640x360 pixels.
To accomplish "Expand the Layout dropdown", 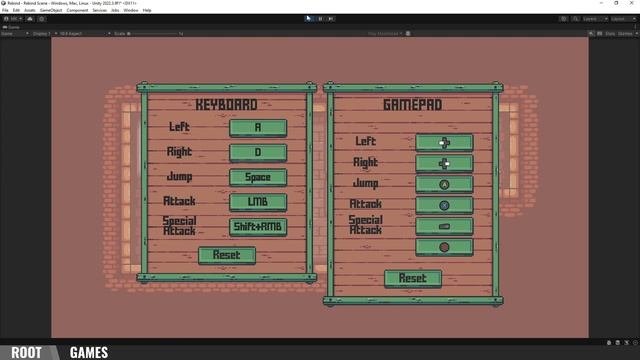I will coord(623,19).
